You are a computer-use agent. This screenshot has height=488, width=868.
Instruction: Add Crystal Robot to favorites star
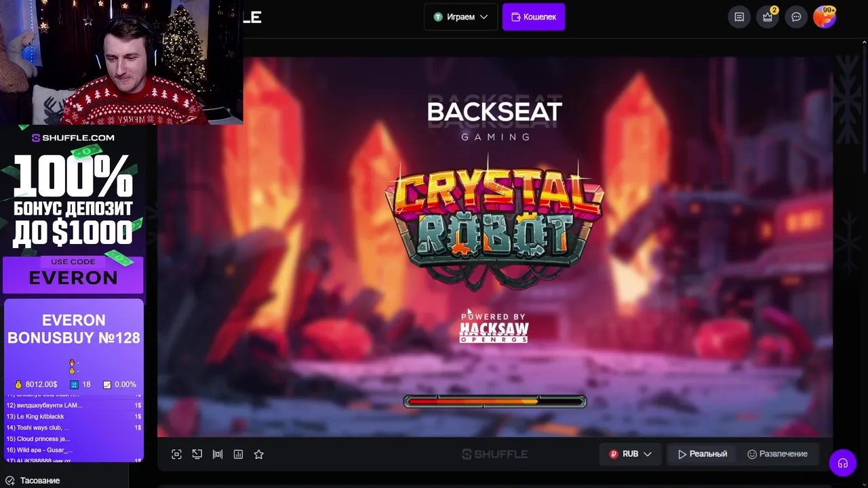pos(258,454)
